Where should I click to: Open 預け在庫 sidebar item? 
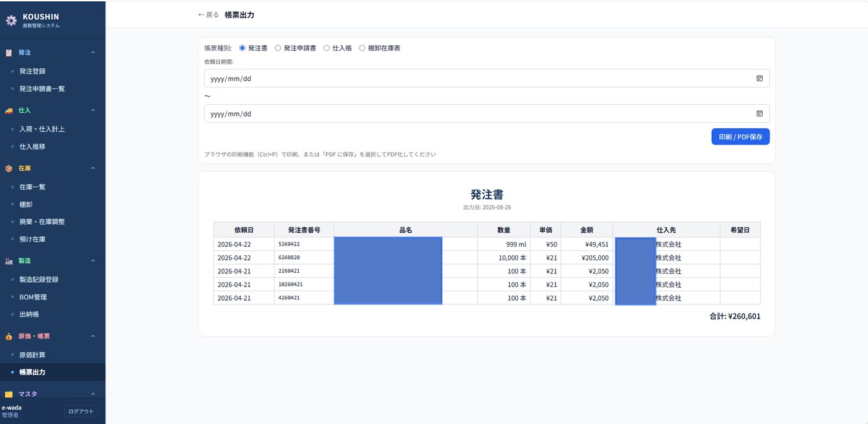[x=53, y=239]
